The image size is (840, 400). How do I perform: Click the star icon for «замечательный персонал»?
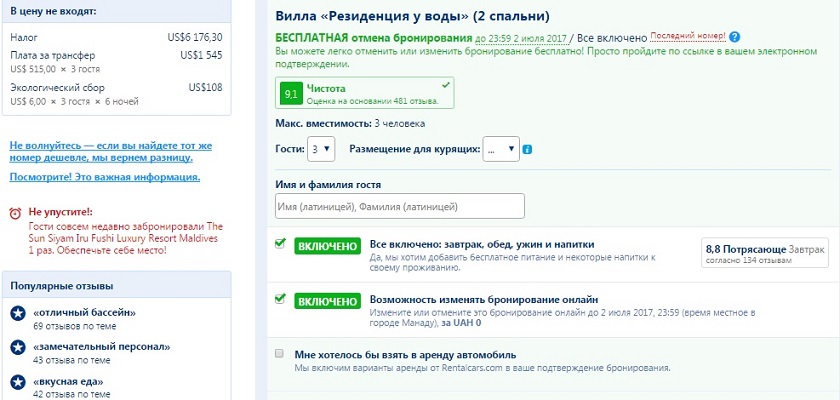(x=17, y=347)
